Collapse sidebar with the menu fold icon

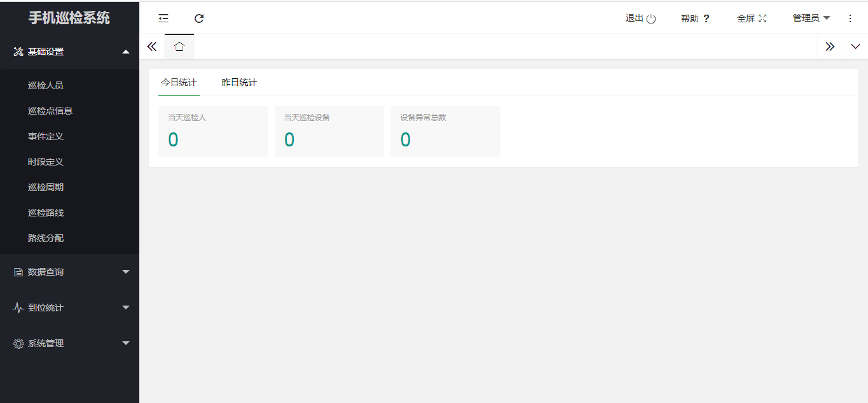(x=163, y=18)
